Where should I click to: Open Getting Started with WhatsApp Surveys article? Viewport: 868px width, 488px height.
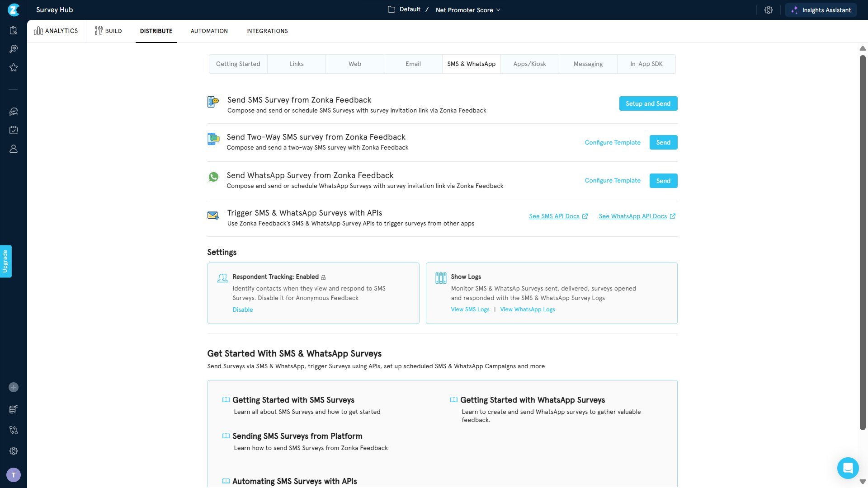pyautogui.click(x=533, y=400)
